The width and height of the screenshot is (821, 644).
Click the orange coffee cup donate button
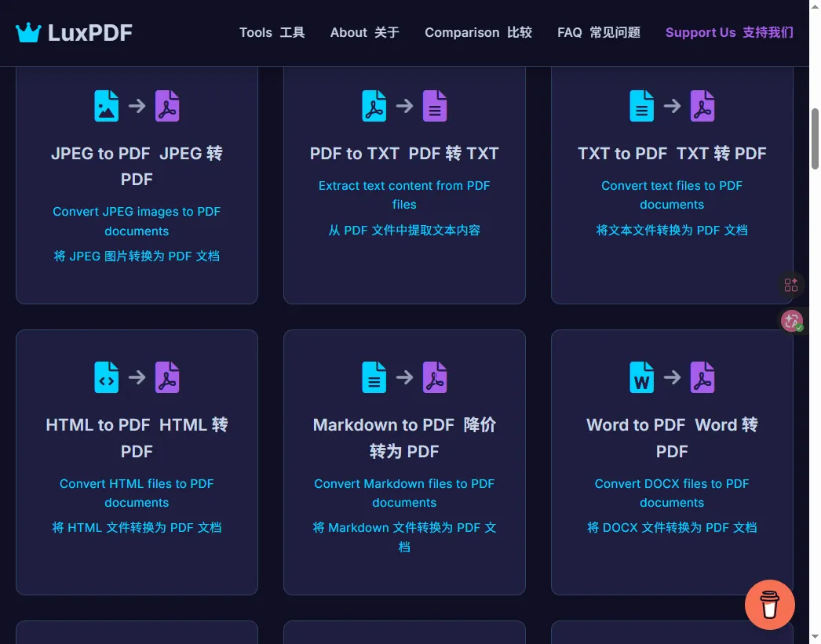[770, 605]
